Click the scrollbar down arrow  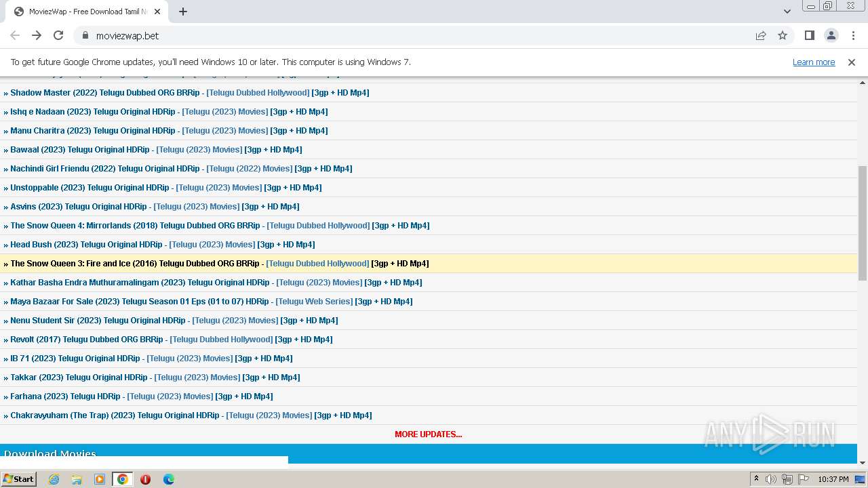pos(863,462)
